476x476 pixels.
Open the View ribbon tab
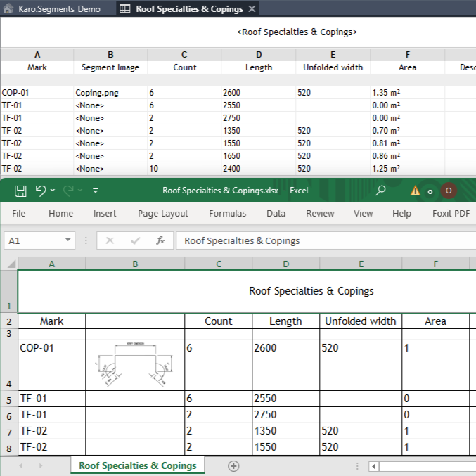pos(363,214)
